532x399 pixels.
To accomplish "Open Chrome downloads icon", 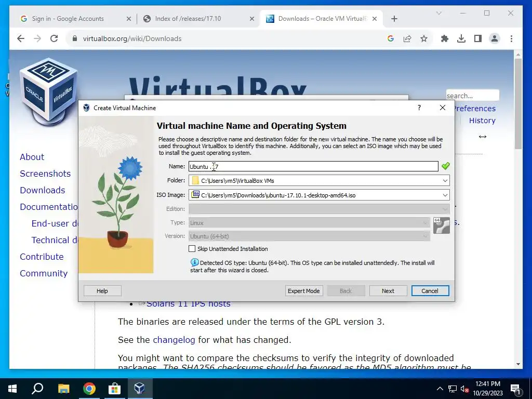I will [x=461, y=38].
